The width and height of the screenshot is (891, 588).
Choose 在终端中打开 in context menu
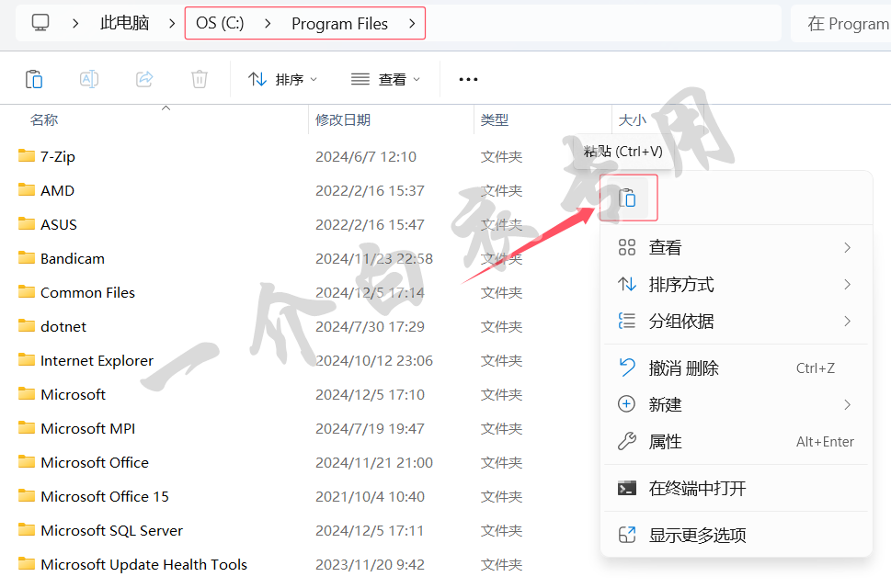pyautogui.click(x=736, y=488)
